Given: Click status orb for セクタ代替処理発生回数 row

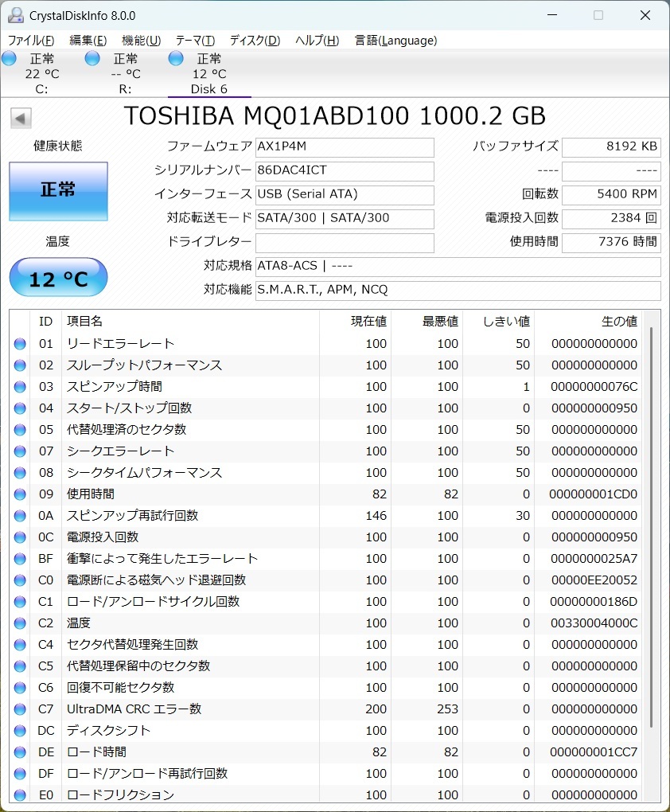Looking at the screenshot, I should [20, 645].
